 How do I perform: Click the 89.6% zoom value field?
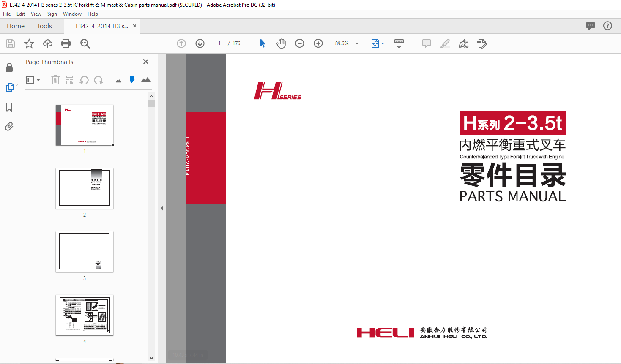pos(342,43)
